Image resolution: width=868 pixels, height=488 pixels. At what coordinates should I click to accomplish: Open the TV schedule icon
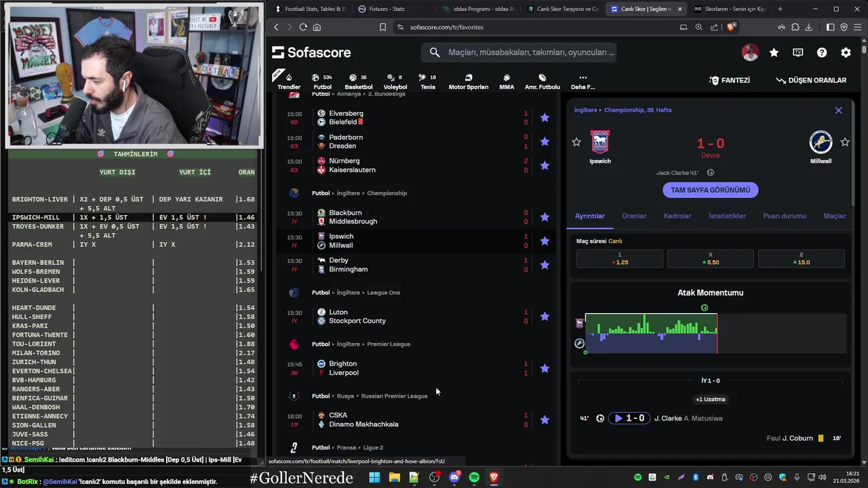coord(798,52)
